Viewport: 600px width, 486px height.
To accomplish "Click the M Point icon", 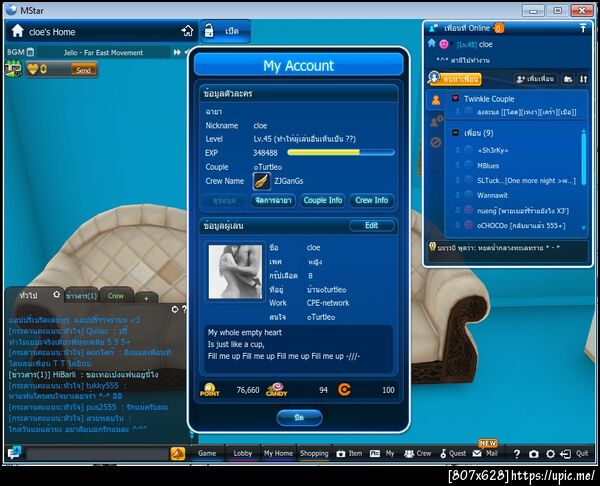I will pyautogui.click(x=210, y=390).
